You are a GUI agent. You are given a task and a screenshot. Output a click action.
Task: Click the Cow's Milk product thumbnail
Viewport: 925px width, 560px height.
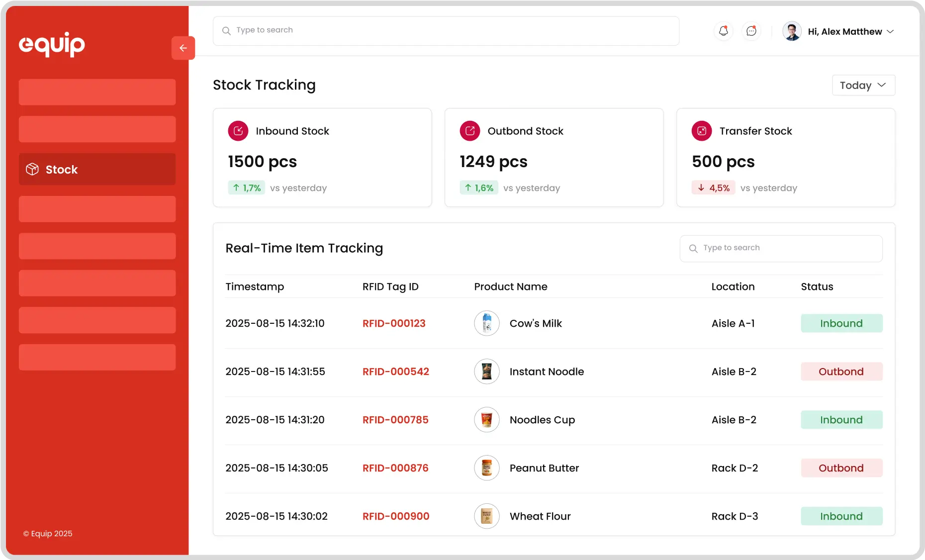tap(487, 323)
